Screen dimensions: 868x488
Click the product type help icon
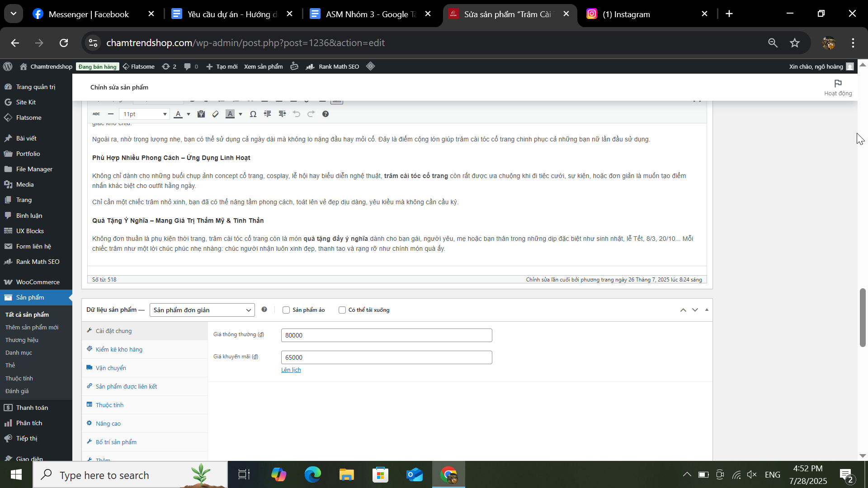[264, 310]
